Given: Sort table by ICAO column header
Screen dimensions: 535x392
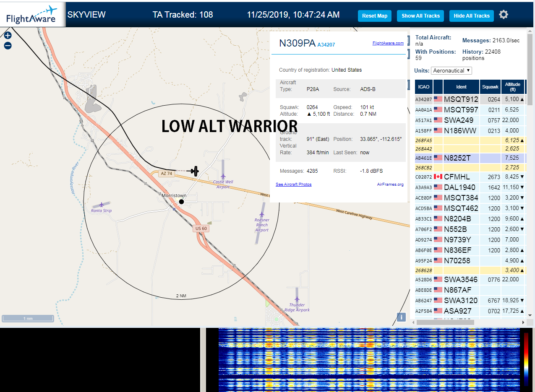Looking at the screenshot, I should (x=424, y=87).
